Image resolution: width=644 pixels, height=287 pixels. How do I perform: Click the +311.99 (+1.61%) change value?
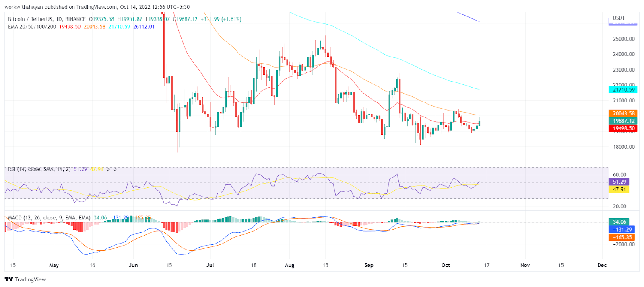[x=221, y=19]
